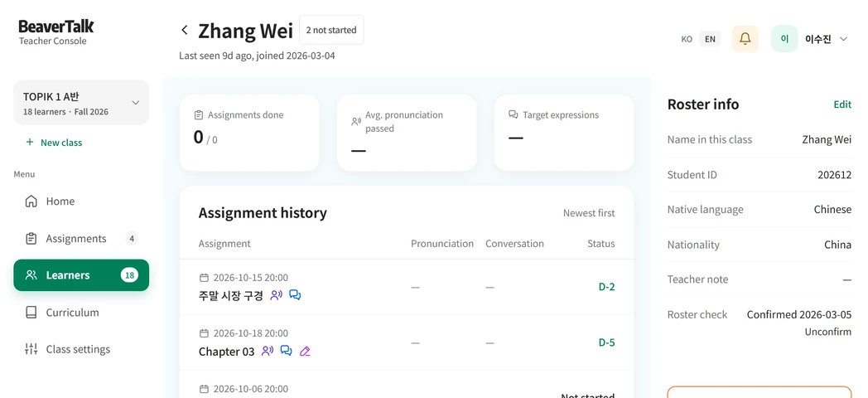Click the BeaverTalk logo
The width and height of the screenshot is (868, 398).
pyautogui.click(x=56, y=27)
